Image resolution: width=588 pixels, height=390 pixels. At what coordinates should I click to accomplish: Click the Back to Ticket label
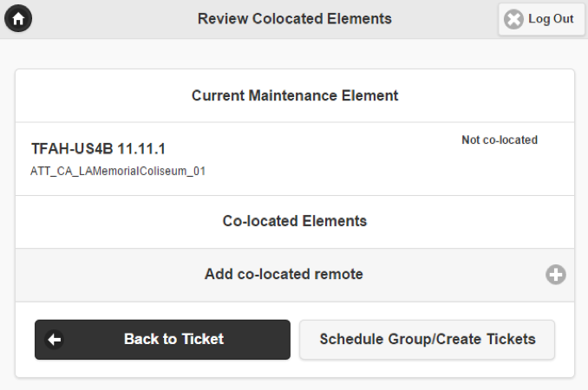[173, 340]
